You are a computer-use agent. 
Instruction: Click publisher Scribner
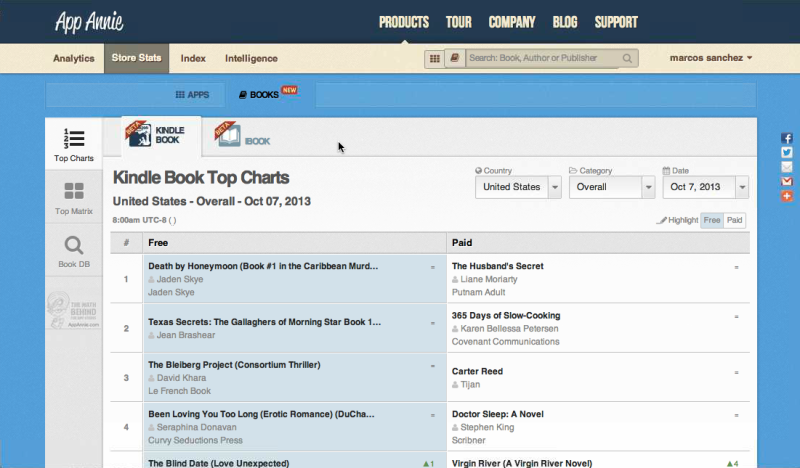click(468, 440)
